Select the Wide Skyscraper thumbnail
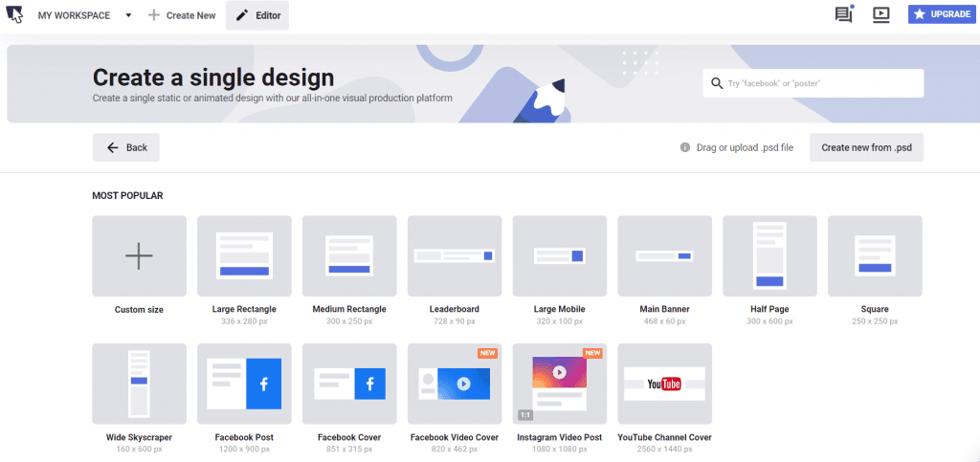This screenshot has height=462, width=980. (139, 384)
